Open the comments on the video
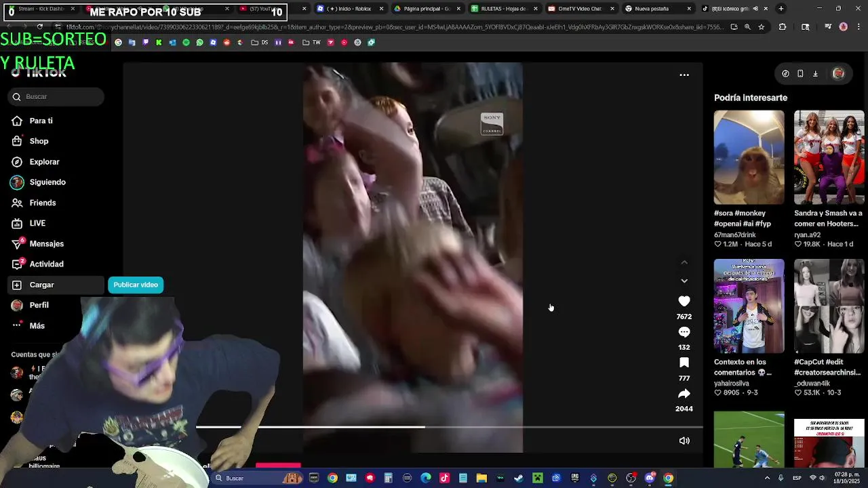Viewport: 868px width, 488px height. pyautogui.click(x=684, y=332)
